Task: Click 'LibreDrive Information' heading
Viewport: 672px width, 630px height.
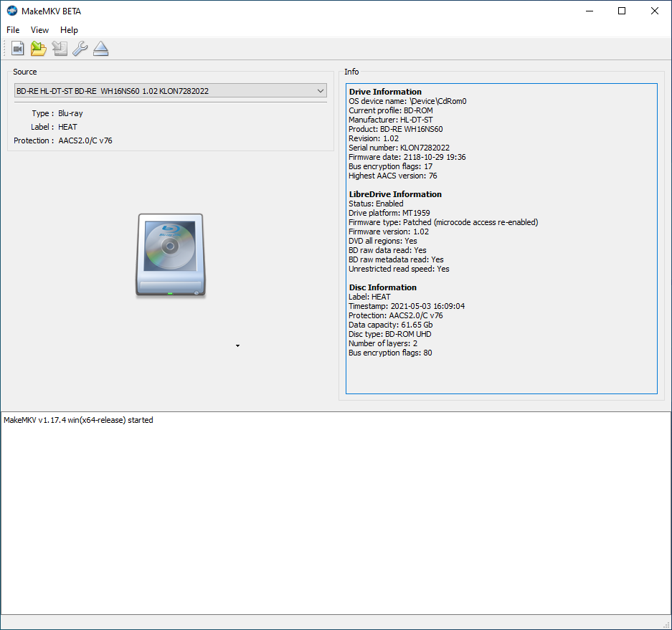Action: [x=395, y=194]
